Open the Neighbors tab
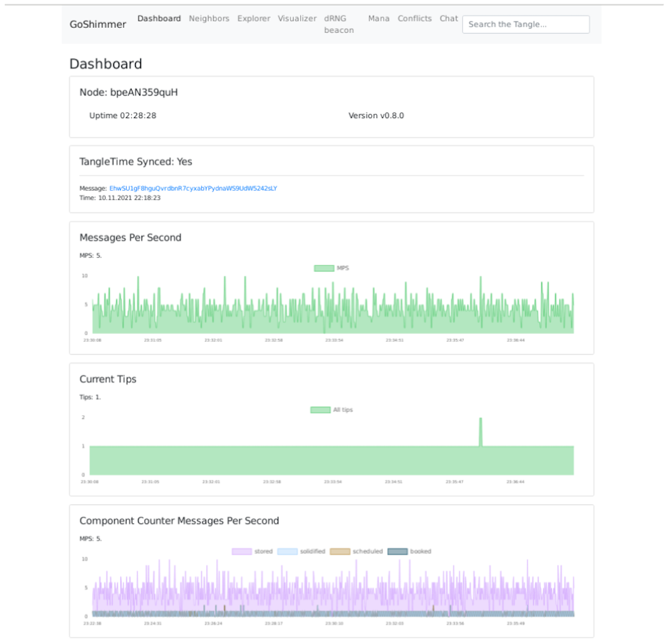This screenshot has height=644, width=669. tap(209, 18)
